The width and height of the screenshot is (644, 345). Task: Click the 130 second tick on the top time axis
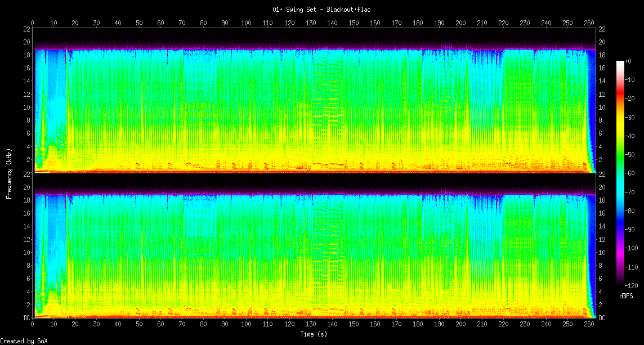coord(311,23)
